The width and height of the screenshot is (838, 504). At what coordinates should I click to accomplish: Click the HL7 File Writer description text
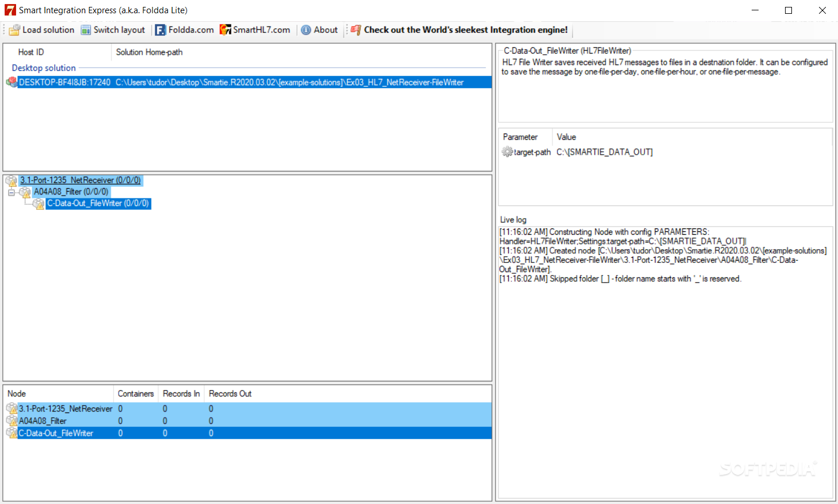pos(665,67)
